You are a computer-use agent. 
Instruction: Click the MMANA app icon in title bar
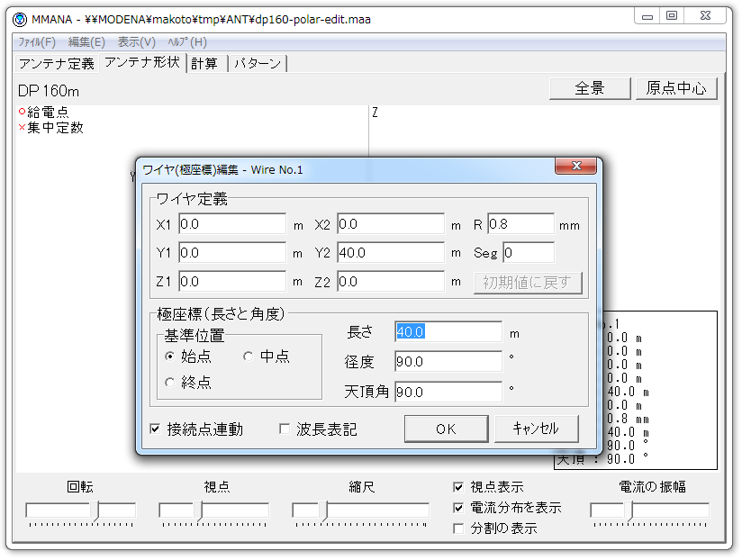point(20,19)
